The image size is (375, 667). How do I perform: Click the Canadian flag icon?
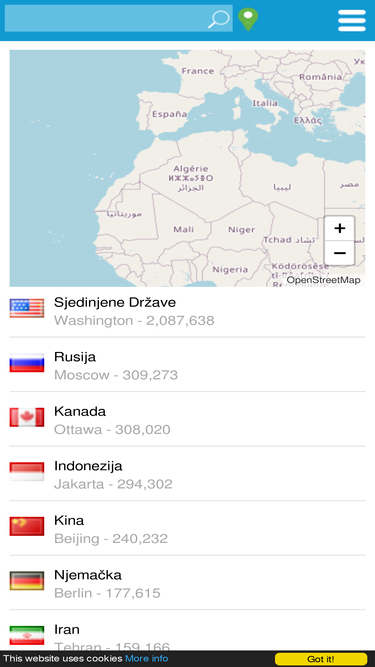pyautogui.click(x=27, y=417)
